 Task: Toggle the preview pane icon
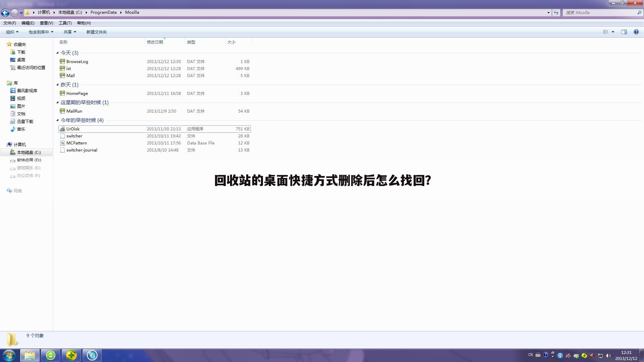coord(624,32)
